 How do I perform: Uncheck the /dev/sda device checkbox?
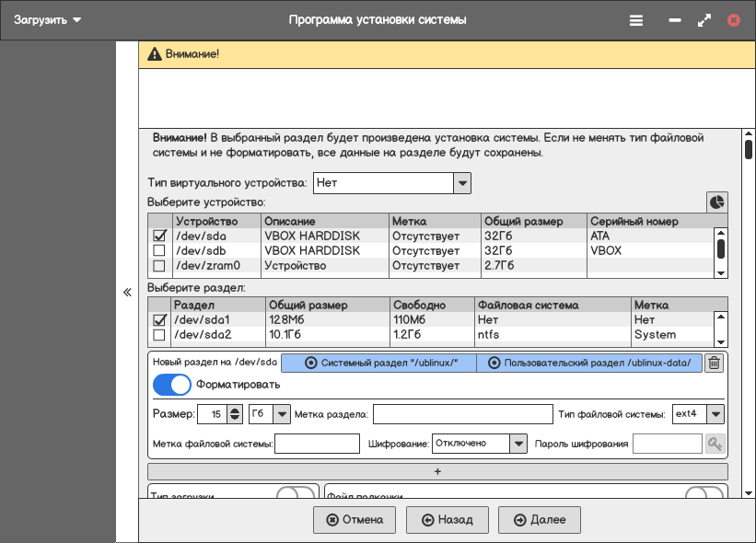pos(159,236)
